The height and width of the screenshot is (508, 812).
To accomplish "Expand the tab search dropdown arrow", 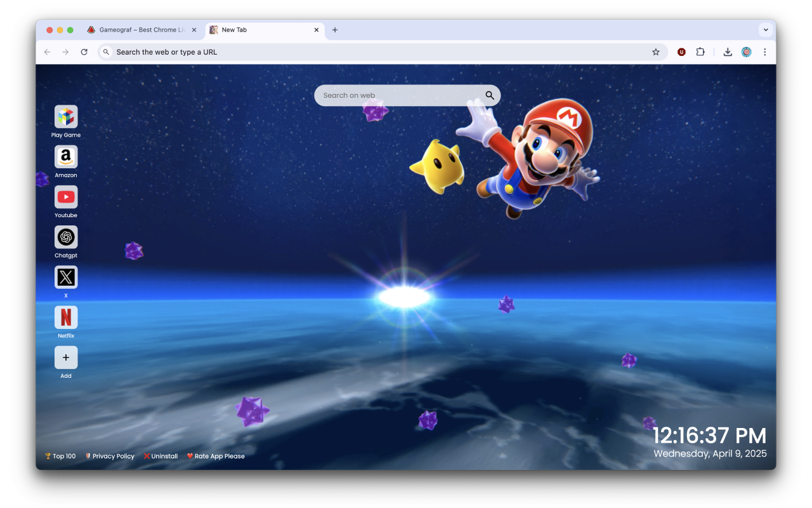I will pyautogui.click(x=766, y=30).
